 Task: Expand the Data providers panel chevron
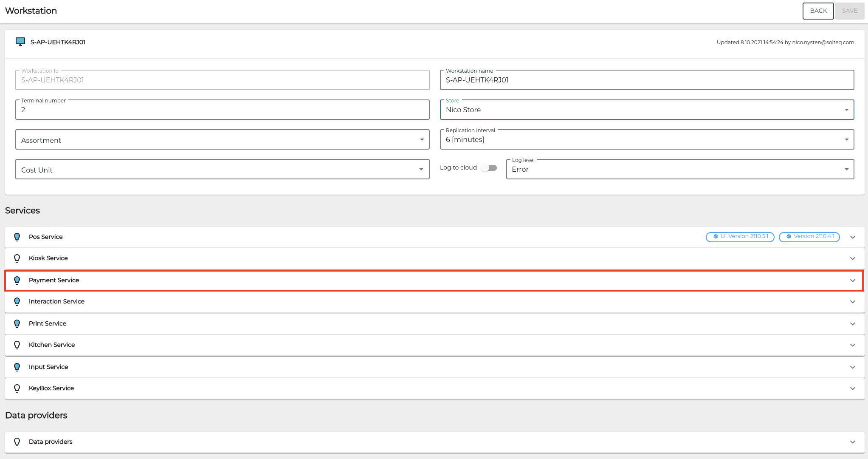point(852,442)
